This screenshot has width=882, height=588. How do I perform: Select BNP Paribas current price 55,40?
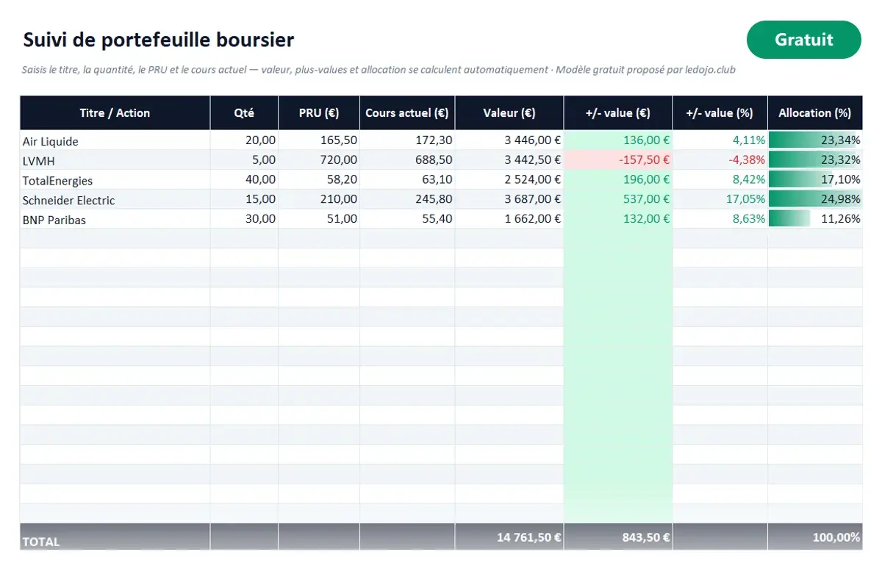[407, 219]
